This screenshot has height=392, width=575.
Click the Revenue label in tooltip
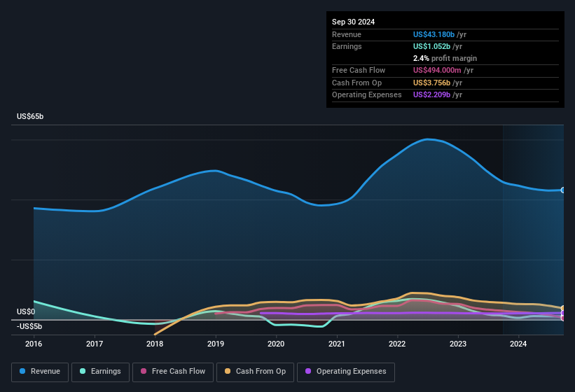tap(347, 34)
